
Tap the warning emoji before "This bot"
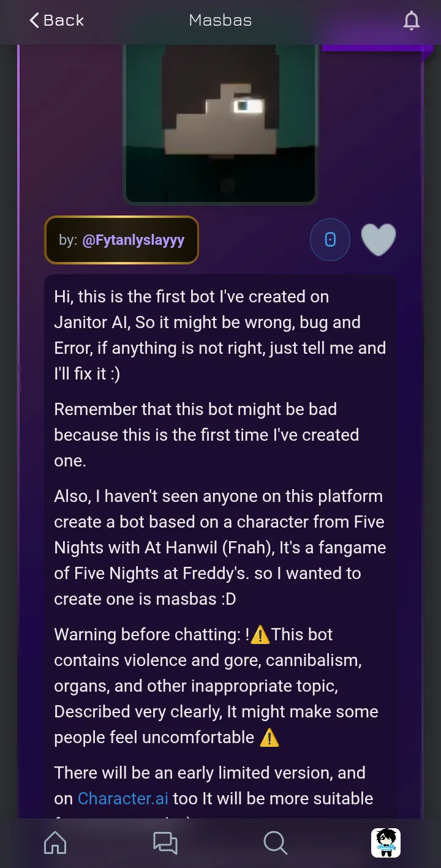[x=260, y=635]
